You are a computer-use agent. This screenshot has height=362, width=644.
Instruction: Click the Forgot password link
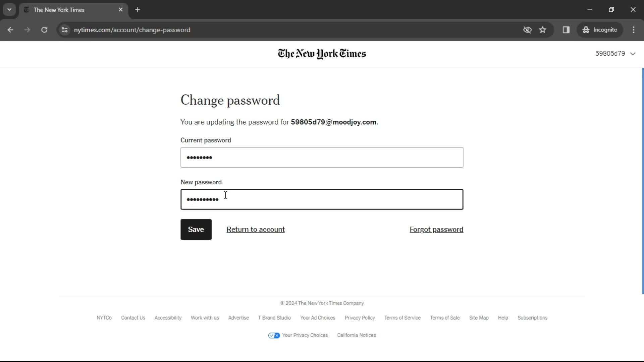coord(437,229)
